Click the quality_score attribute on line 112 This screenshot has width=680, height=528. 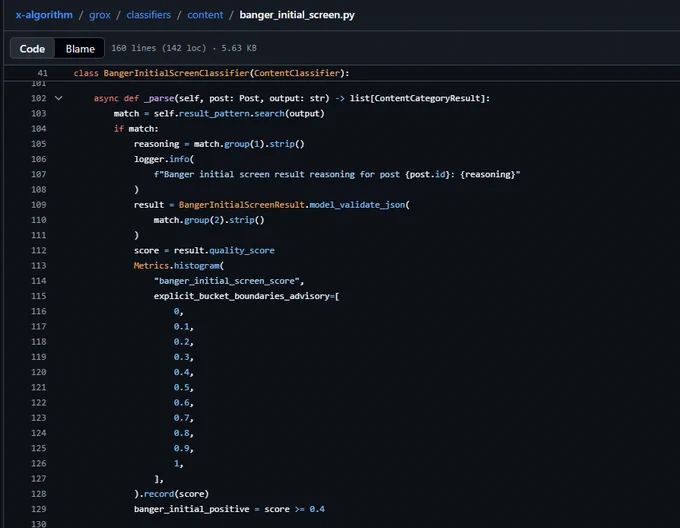point(242,251)
